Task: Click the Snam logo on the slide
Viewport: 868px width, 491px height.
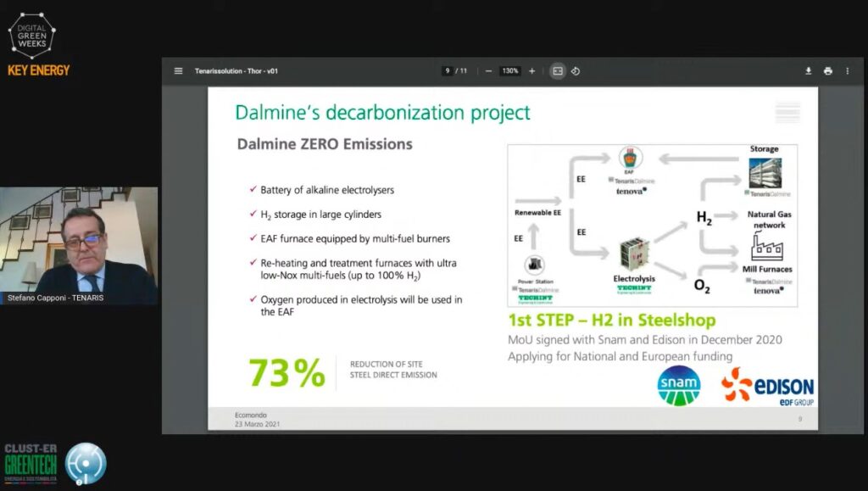Action: tap(679, 387)
